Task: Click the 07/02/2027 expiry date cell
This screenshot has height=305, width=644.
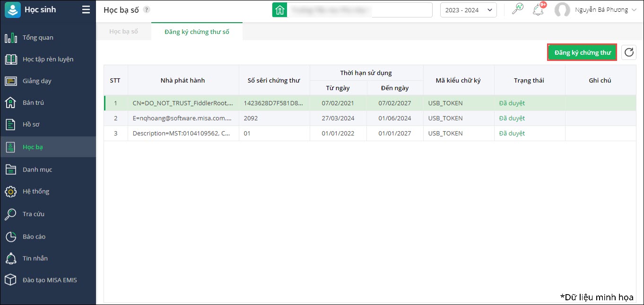Action: click(395, 103)
